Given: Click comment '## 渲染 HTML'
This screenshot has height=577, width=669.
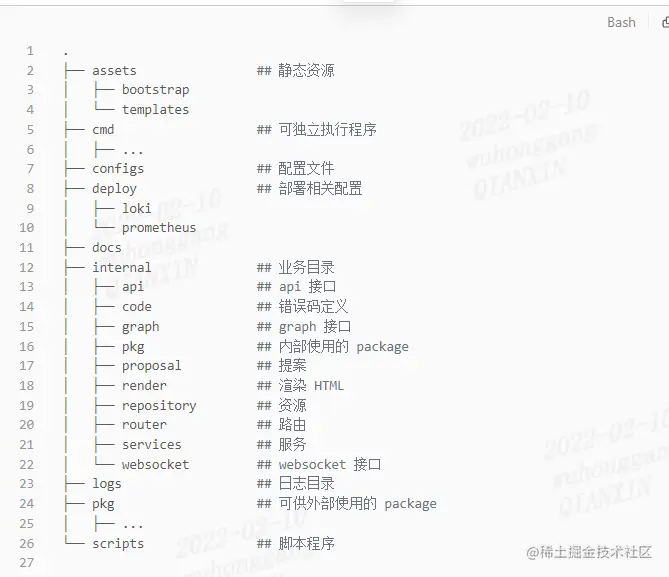Looking at the screenshot, I should tap(300, 386).
